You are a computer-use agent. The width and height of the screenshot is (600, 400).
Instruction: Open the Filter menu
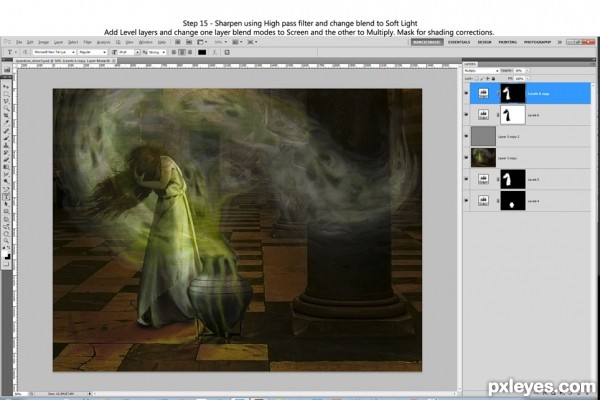coord(88,42)
